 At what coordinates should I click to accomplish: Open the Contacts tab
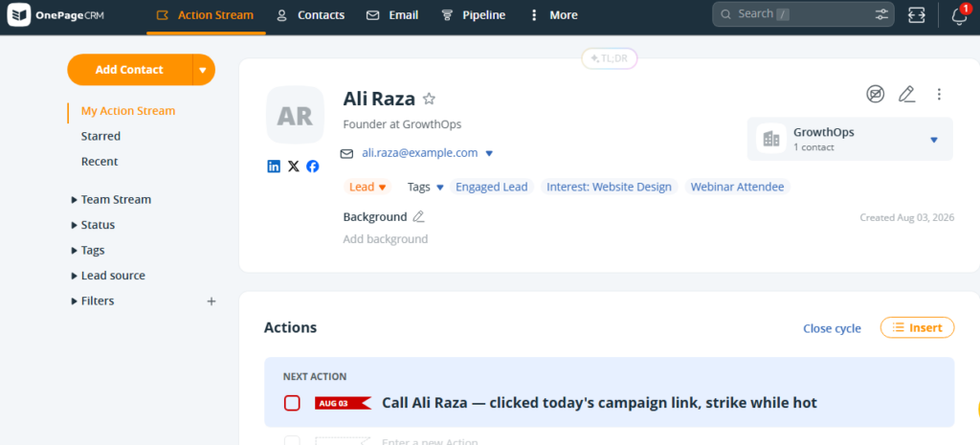pos(311,15)
